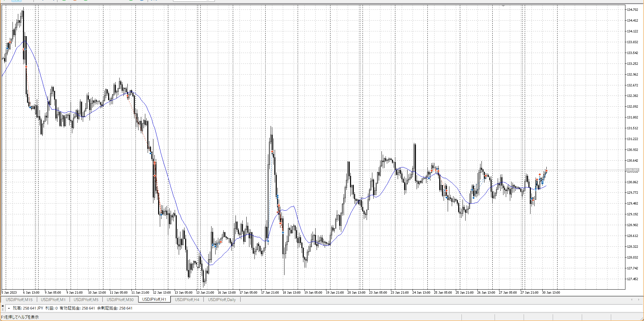Screen dimensions: 644x321
Task: Switch to the USDJPYoff,Daily chart tab
Action: tap(222, 299)
